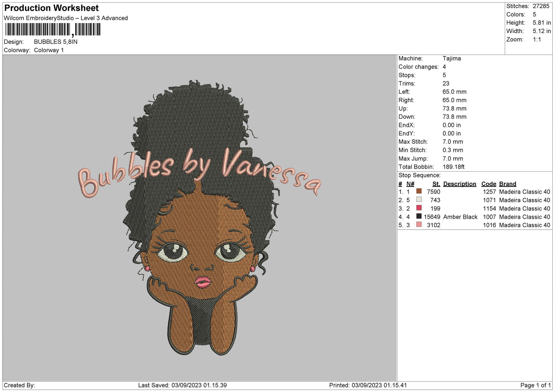
Task: Click the 'Left:' value 65.0 mm
Action: (454, 92)
